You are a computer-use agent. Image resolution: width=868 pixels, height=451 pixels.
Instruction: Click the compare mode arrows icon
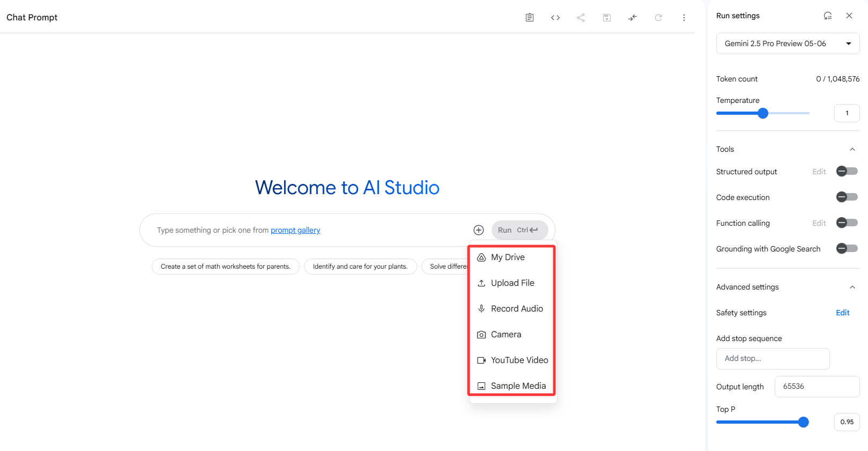point(633,18)
